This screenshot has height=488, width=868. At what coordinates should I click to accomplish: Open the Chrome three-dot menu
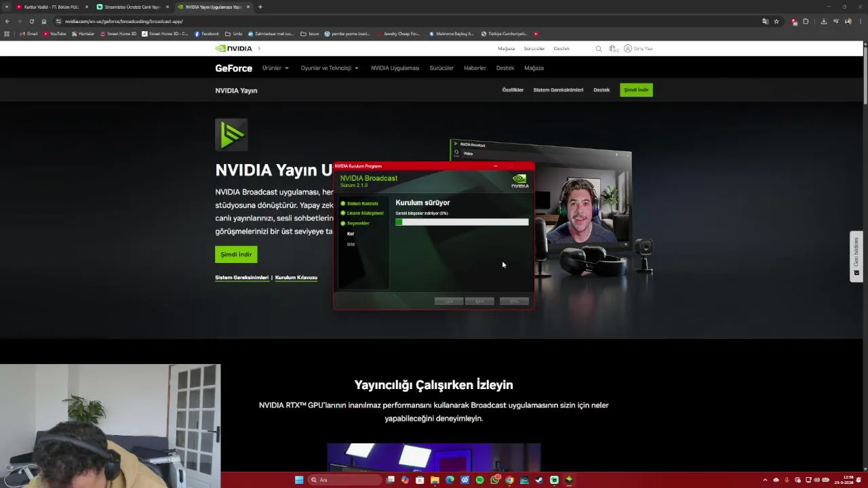[860, 21]
